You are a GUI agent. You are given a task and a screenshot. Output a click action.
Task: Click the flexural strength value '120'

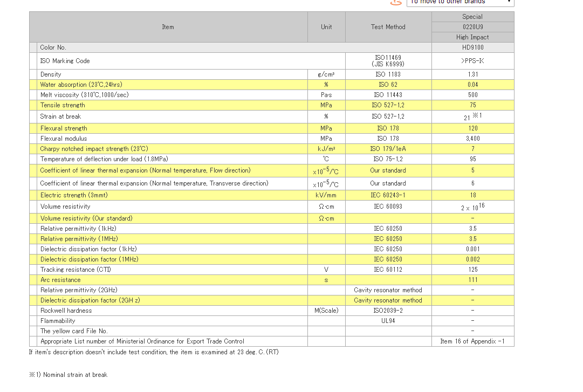[472, 128]
